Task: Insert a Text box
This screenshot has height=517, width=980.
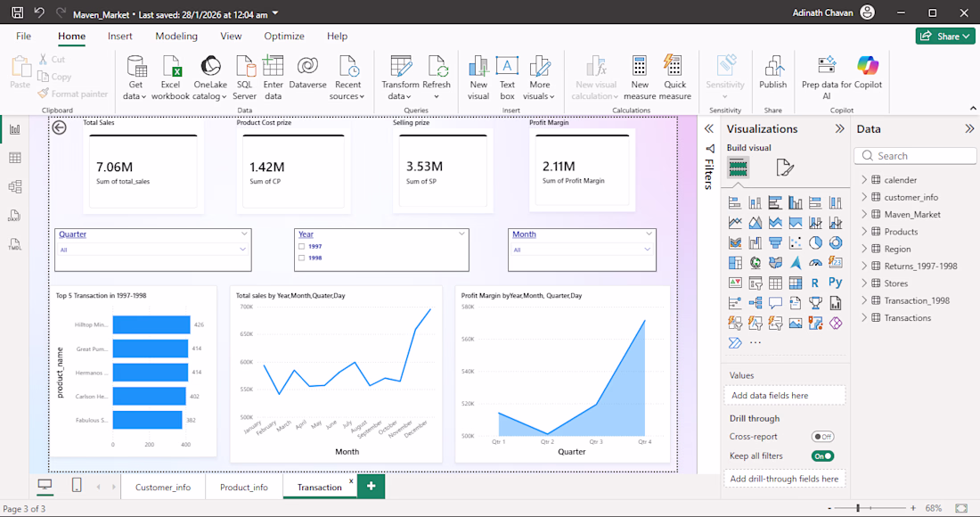Action: (507, 78)
